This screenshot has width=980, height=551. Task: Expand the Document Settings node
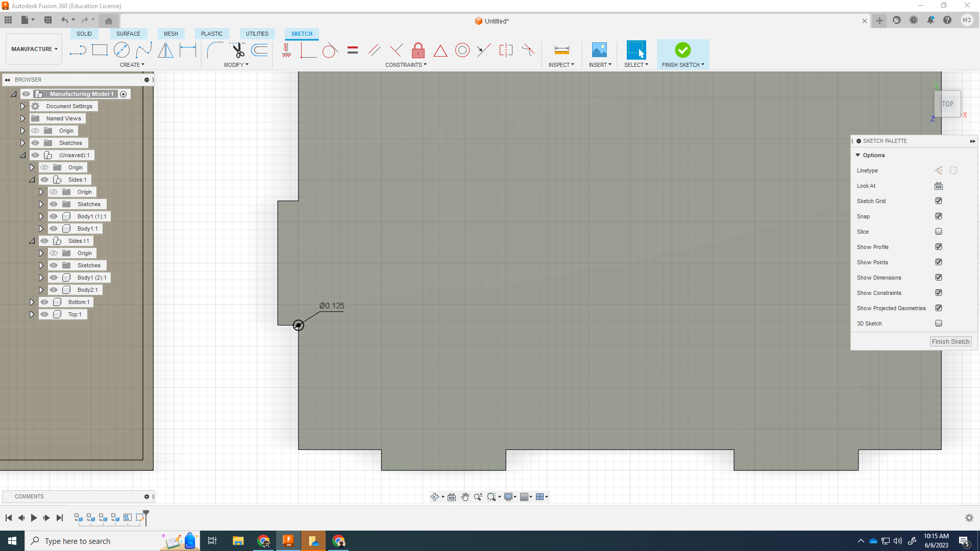[22, 106]
